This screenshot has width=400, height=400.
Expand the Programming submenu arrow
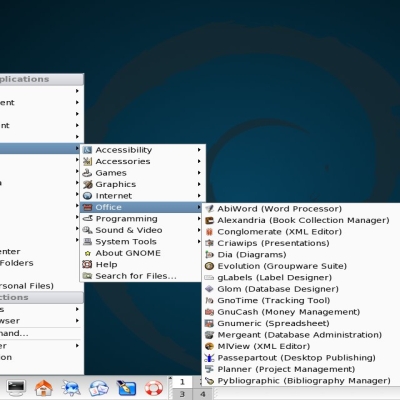tap(199, 219)
